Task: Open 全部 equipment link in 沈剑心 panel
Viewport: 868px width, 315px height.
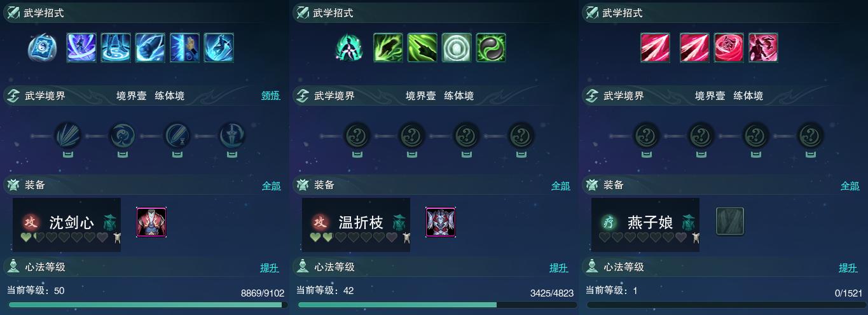Action: coord(272,186)
